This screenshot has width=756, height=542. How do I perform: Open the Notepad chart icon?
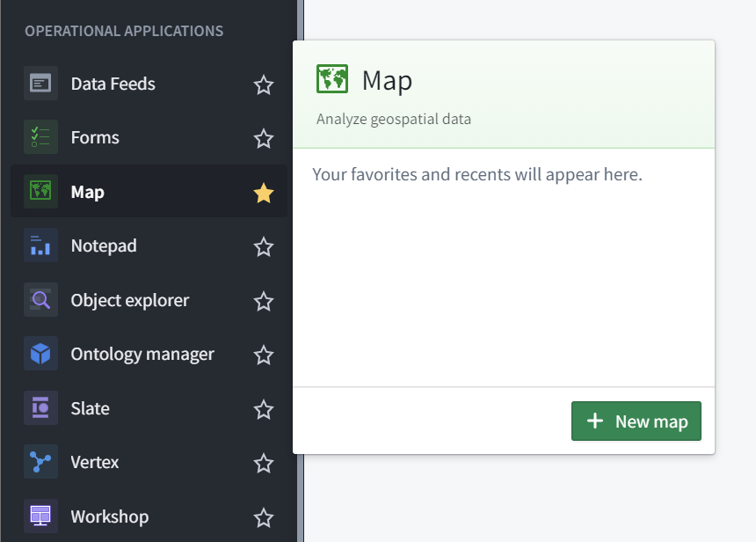41,245
